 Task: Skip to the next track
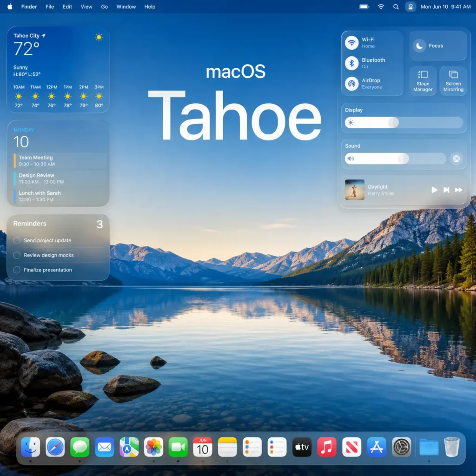pyautogui.click(x=446, y=190)
